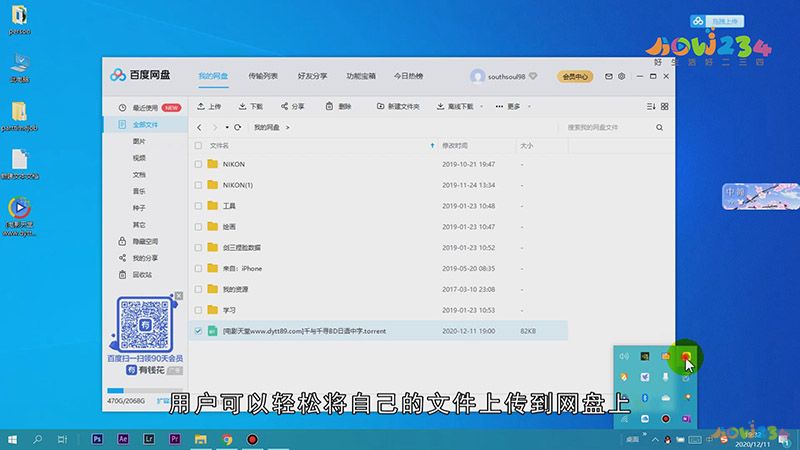Open Premiere Pro from the taskbar

tap(174, 439)
